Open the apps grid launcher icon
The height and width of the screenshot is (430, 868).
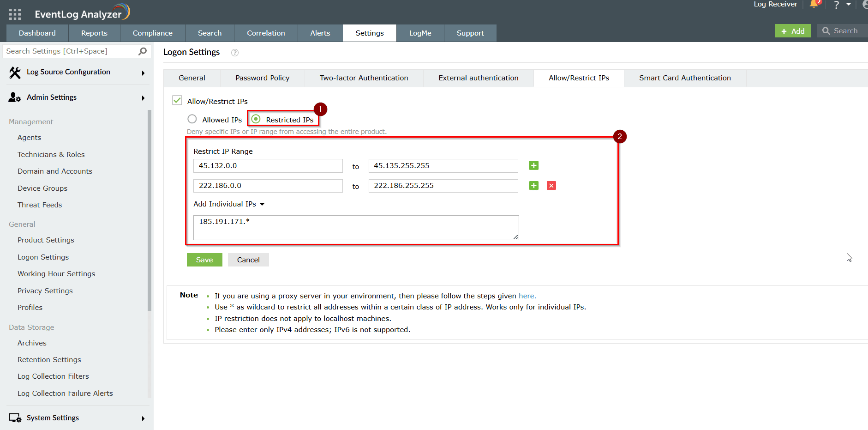[x=15, y=14]
